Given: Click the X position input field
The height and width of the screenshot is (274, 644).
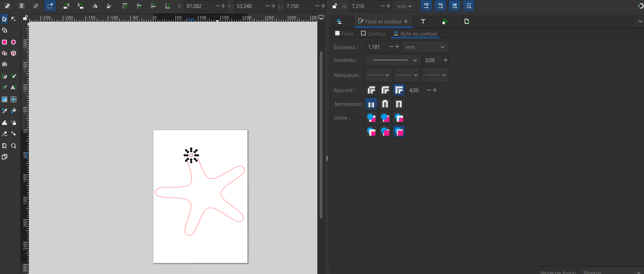Looking at the screenshot, I should (x=199, y=6).
